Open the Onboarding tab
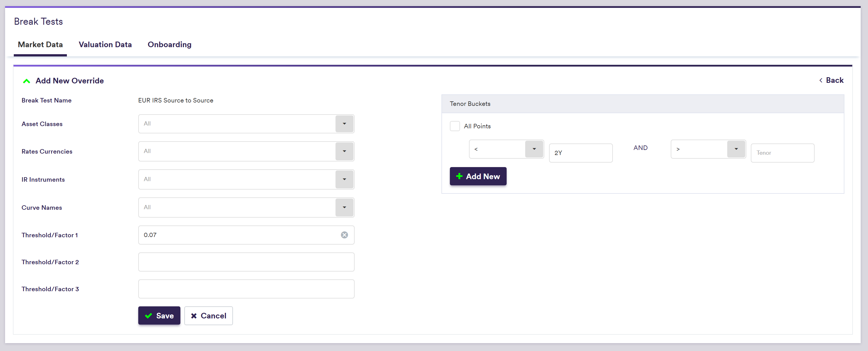Image resolution: width=868 pixels, height=351 pixels. 169,44
